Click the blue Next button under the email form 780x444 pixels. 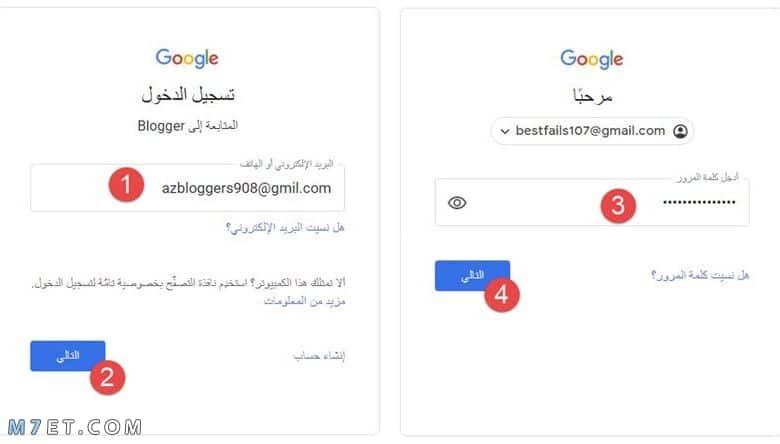[68, 356]
